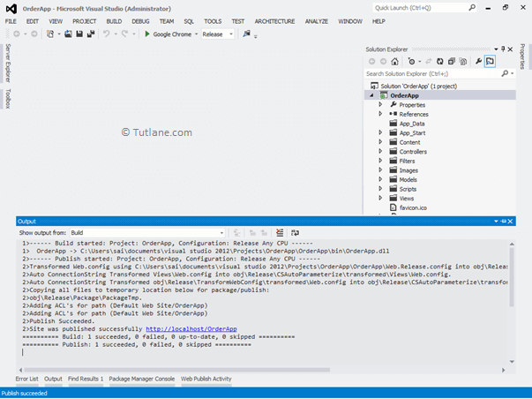Open the http://localhost/OrderApp link
The height and width of the screenshot is (399, 532).
tap(191, 328)
